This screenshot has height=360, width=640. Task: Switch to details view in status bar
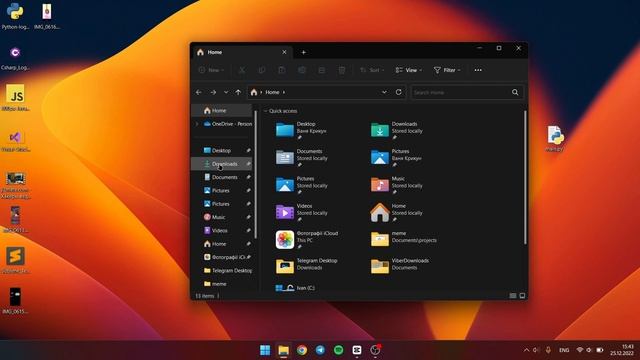point(513,296)
